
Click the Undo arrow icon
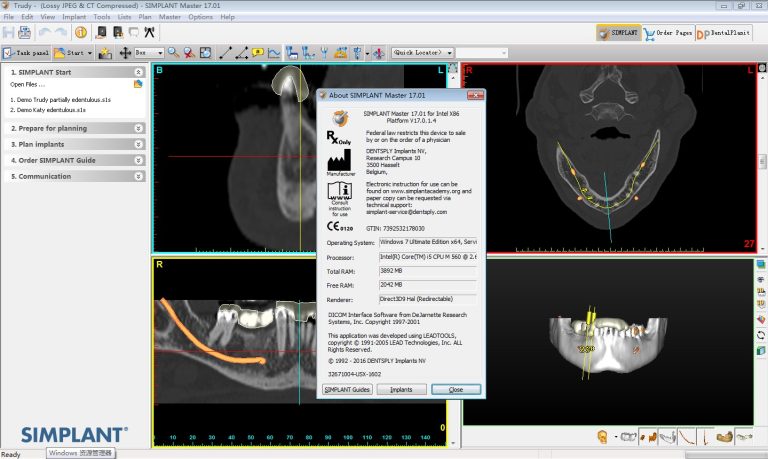pos(45,32)
